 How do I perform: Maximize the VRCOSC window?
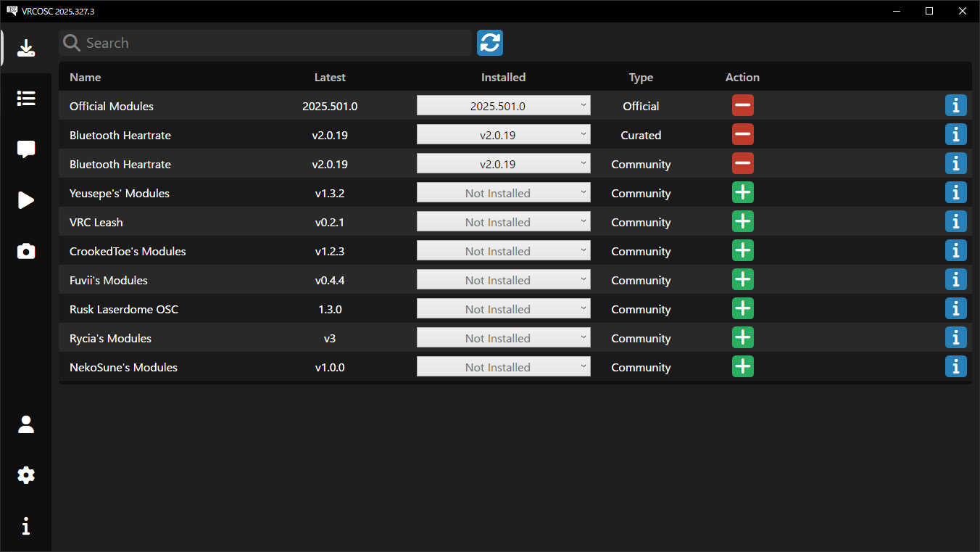(929, 11)
